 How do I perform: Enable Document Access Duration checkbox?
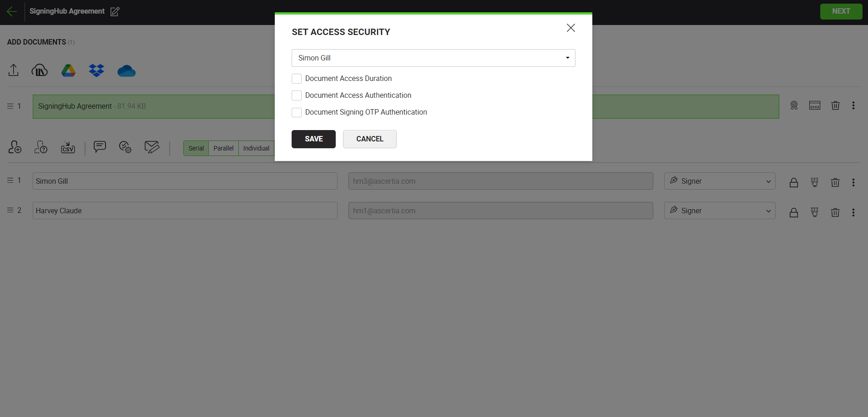[297, 79]
